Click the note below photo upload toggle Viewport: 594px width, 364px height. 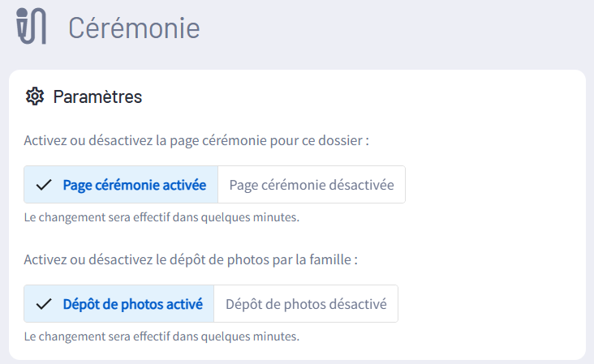coord(162,335)
